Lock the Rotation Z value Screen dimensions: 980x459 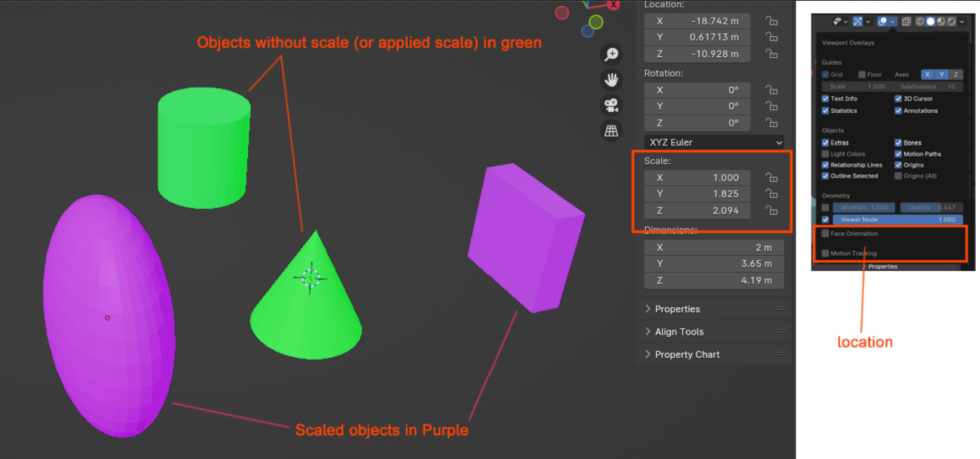pyautogui.click(x=772, y=123)
